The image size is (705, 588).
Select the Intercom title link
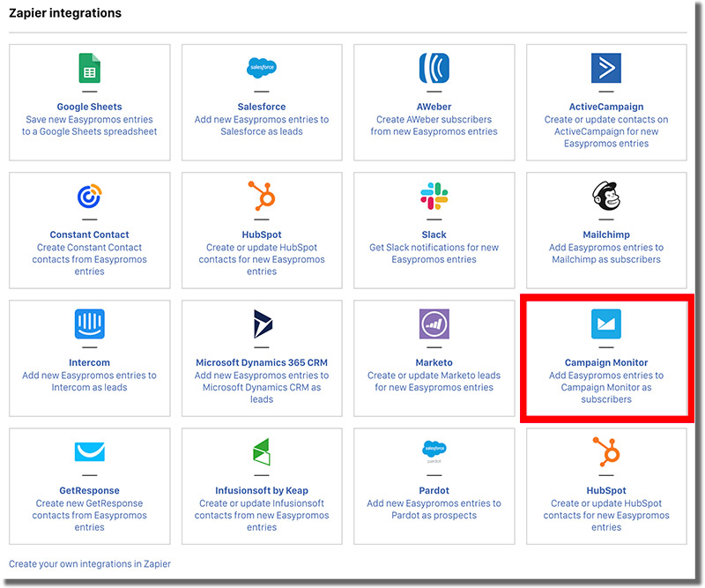click(x=90, y=362)
